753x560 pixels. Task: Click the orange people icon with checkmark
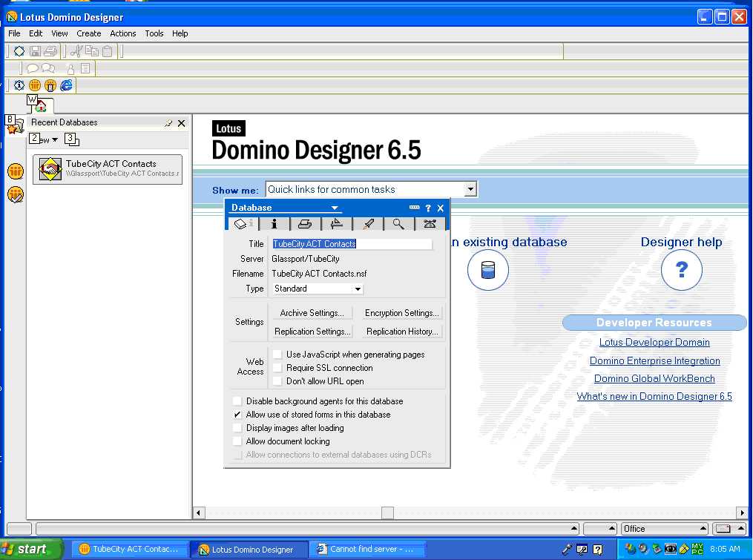16,194
